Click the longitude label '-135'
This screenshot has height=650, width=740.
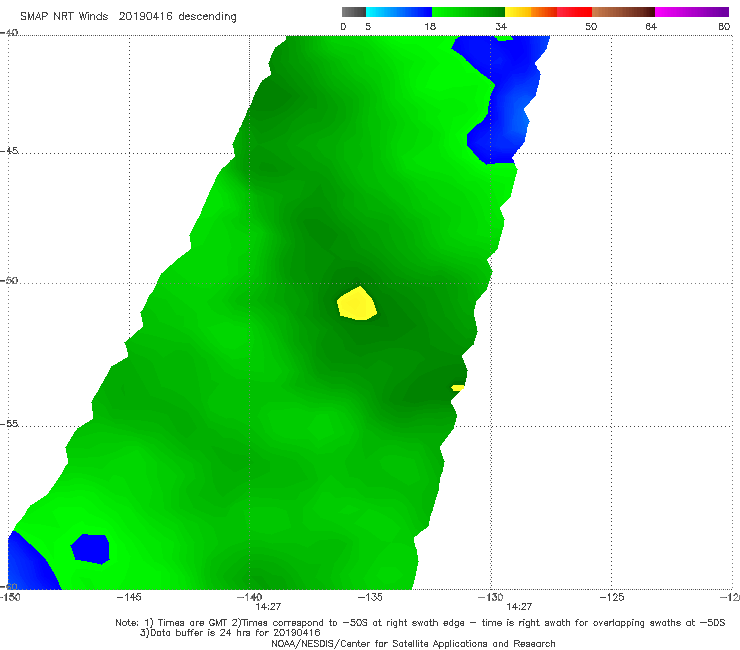click(370, 597)
